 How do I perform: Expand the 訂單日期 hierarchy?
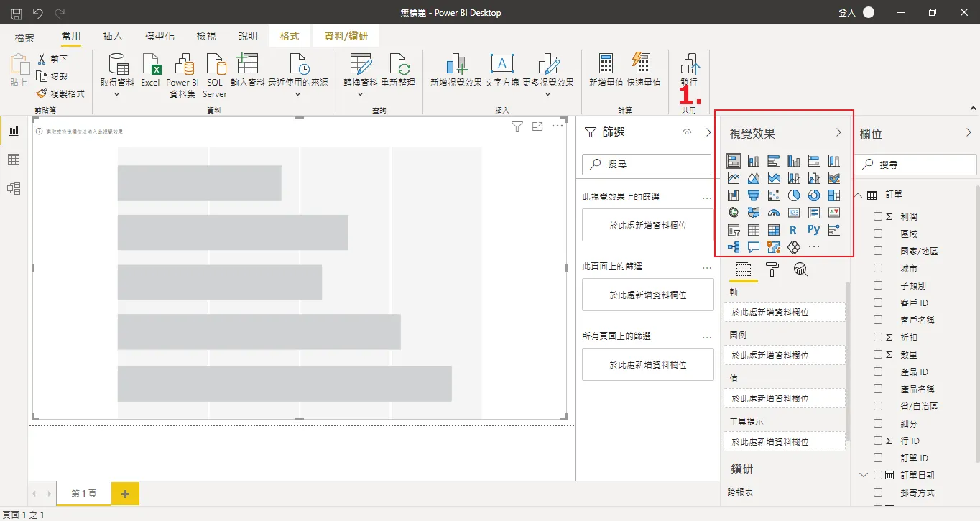(864, 475)
